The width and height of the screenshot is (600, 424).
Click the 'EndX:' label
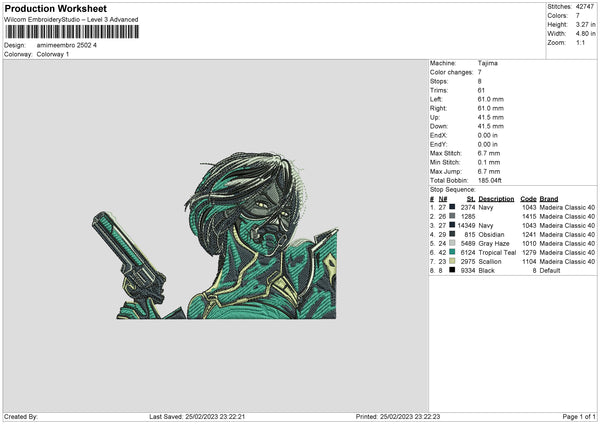[439, 135]
